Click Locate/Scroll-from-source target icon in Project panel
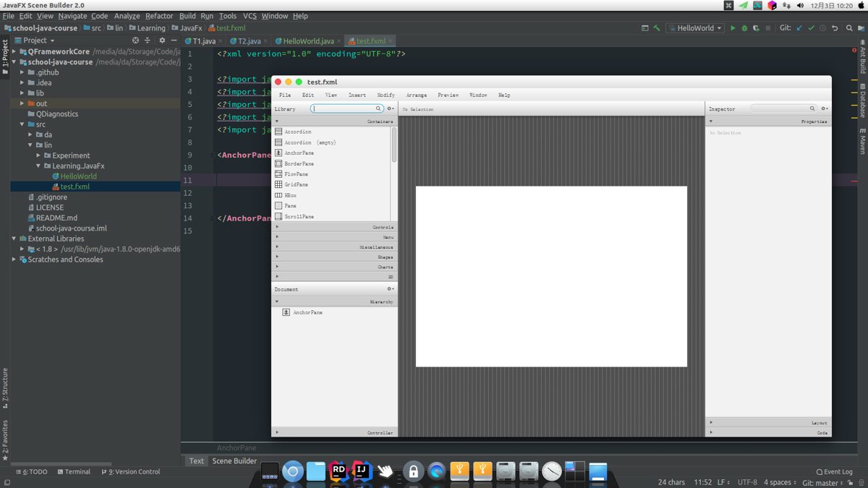This screenshot has height=488, width=868. click(x=135, y=40)
